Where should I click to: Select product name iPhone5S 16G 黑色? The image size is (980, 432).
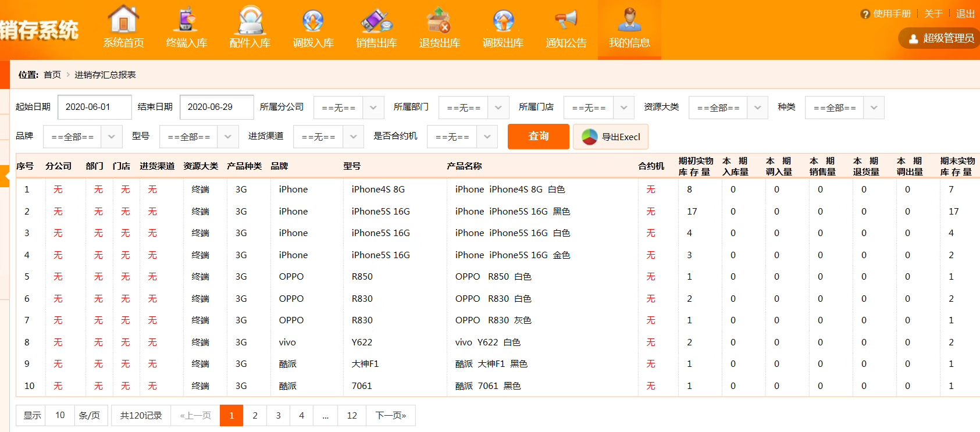[x=512, y=212]
